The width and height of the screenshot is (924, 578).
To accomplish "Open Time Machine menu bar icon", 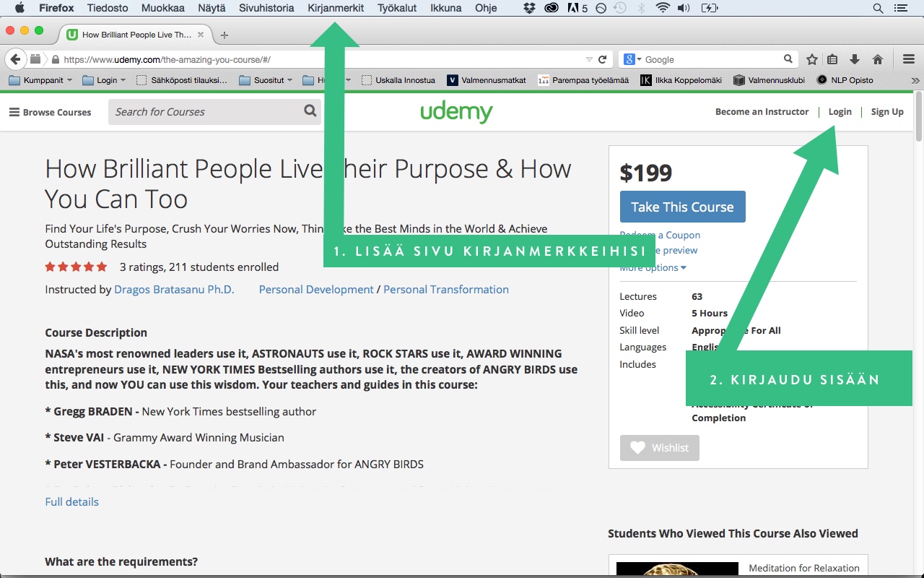I will [619, 8].
